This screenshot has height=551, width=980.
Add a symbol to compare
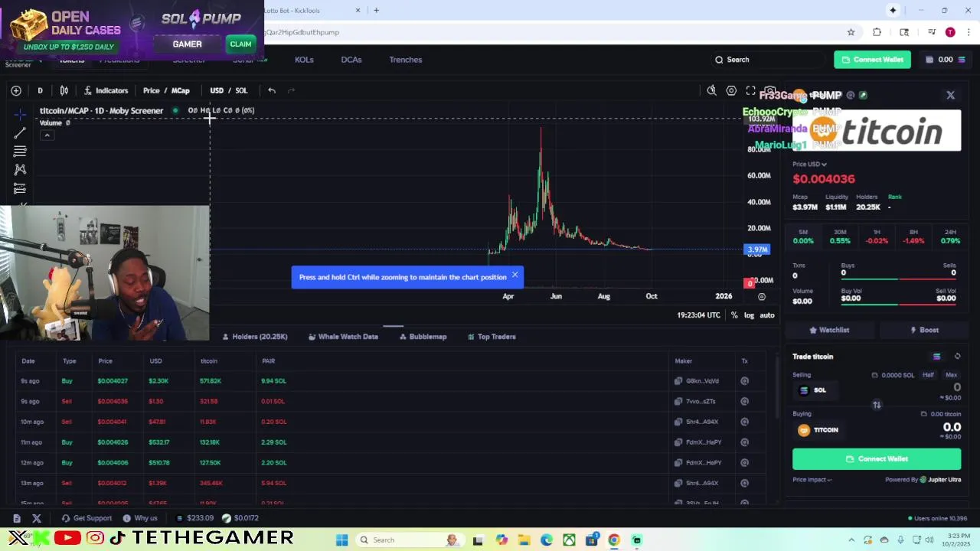click(x=16, y=90)
